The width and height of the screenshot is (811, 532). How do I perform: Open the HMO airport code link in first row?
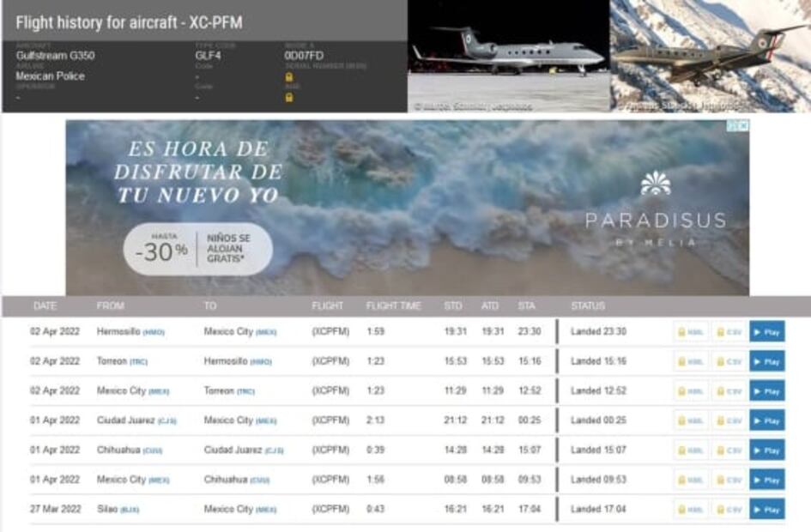(x=154, y=333)
